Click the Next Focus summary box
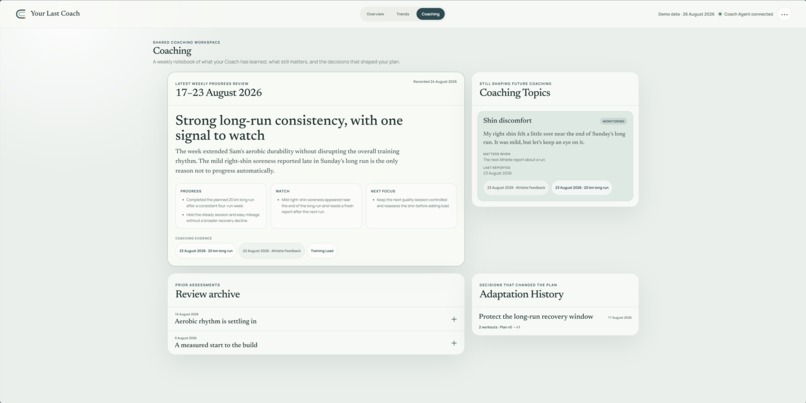806x403 pixels. click(x=411, y=206)
